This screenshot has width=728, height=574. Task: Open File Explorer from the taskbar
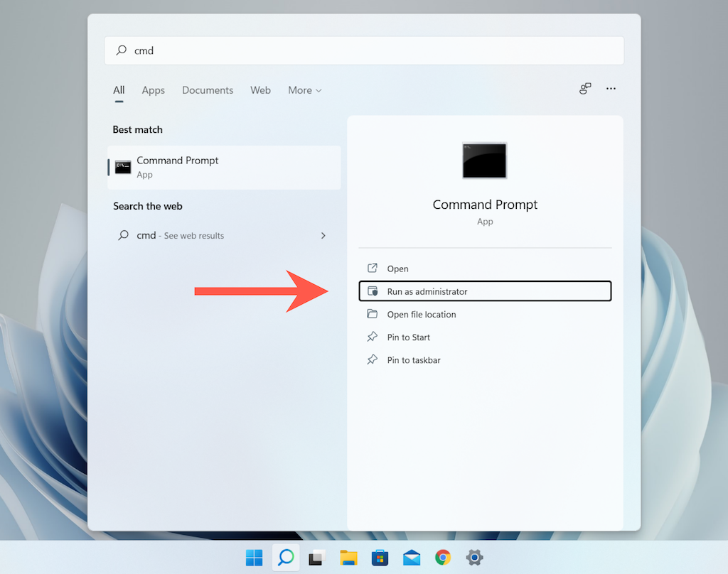tap(348, 557)
